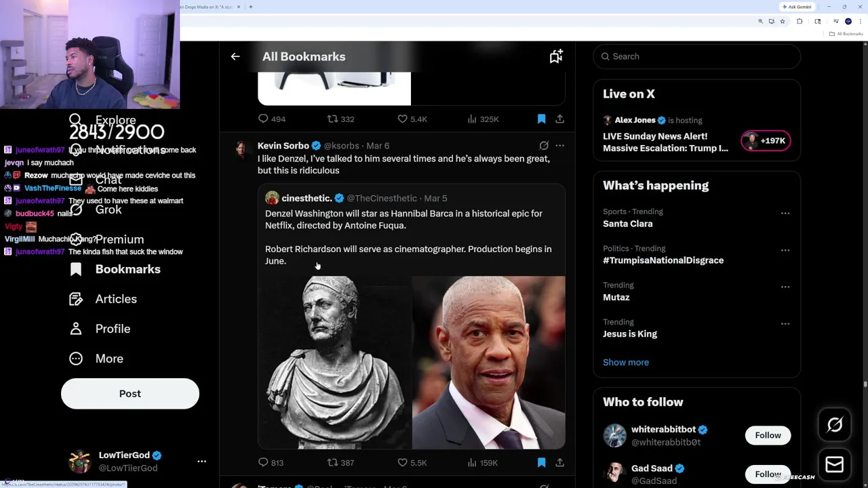Open the Mutaz trending topic

click(x=616, y=297)
